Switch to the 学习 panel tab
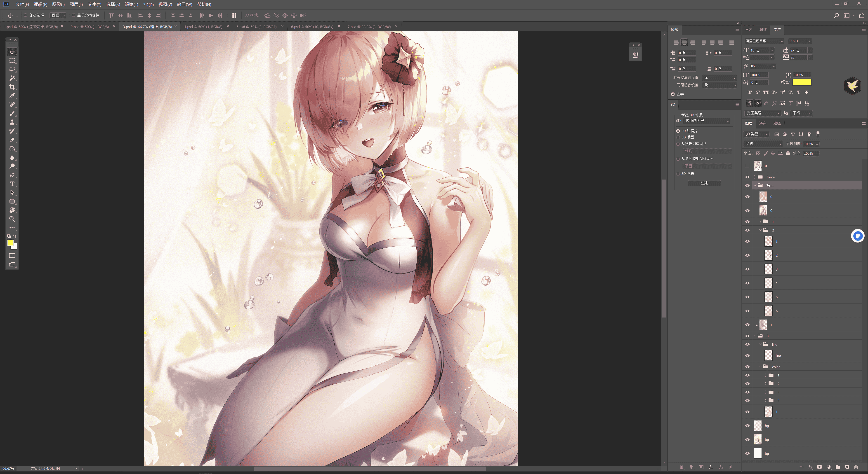Image resolution: width=868 pixels, height=474 pixels. click(x=749, y=30)
